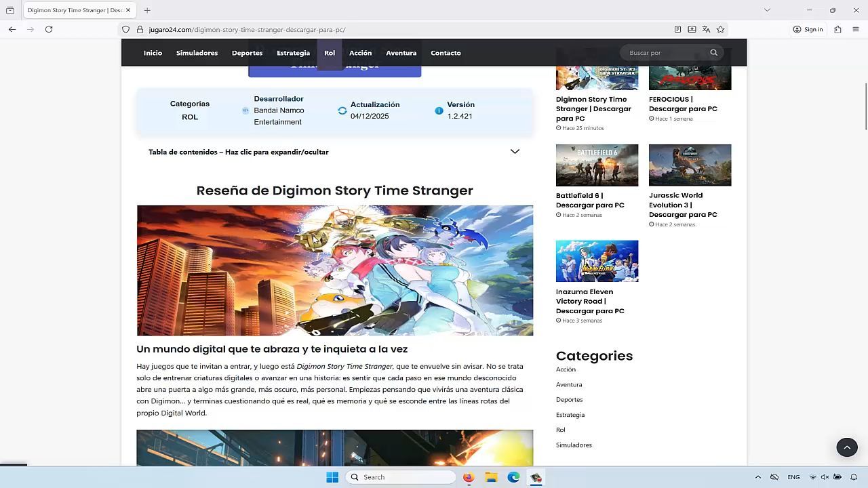The height and width of the screenshot is (488, 868).
Task: Toggle reader view in the address bar
Action: 677,29
